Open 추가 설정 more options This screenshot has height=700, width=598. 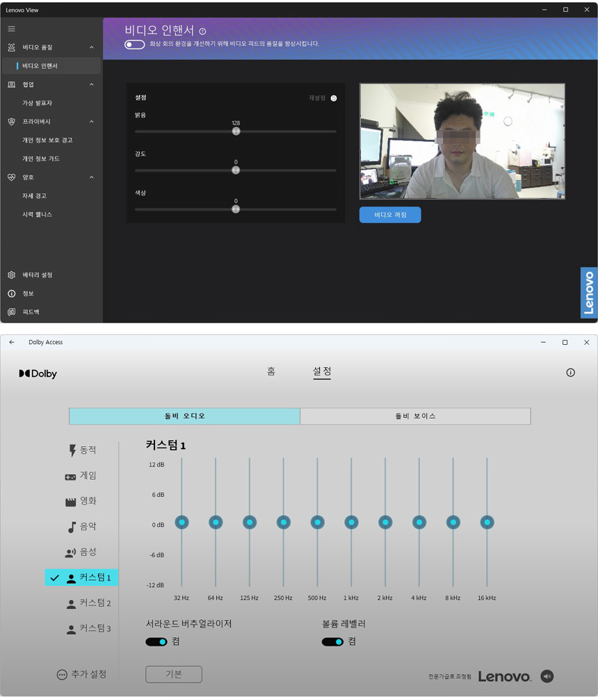pyautogui.click(x=82, y=674)
